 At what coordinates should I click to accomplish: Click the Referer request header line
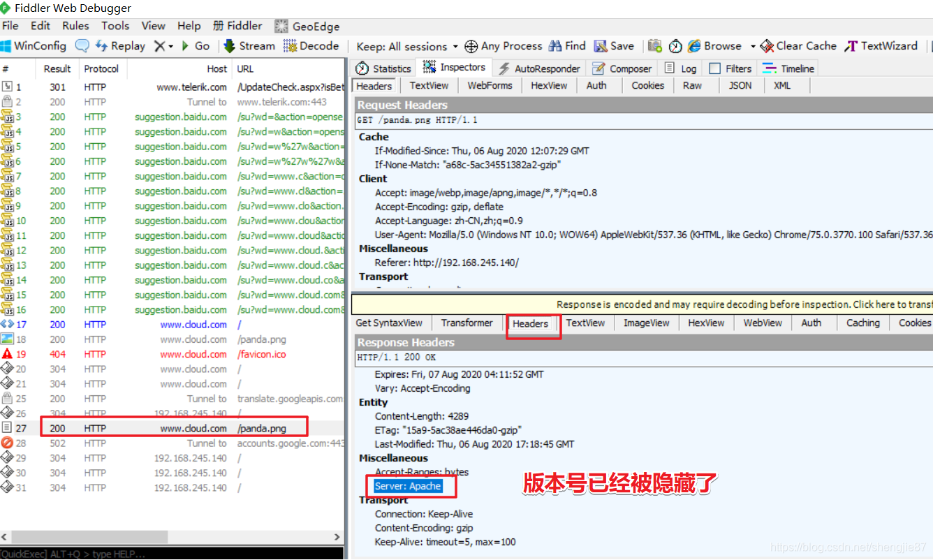click(x=447, y=263)
